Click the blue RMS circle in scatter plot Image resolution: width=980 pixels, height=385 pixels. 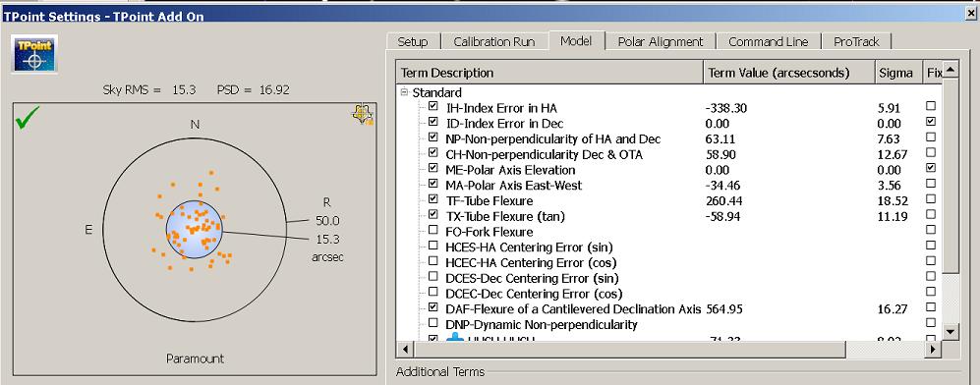coord(194,229)
